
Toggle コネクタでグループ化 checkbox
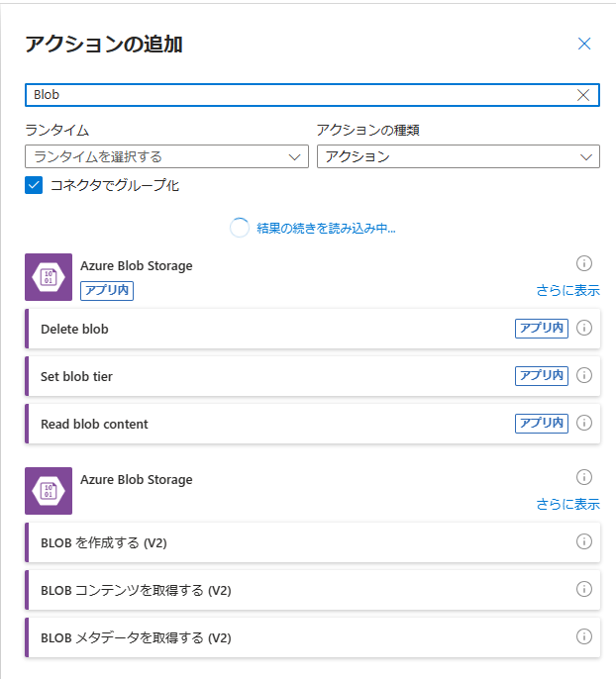click(34, 185)
